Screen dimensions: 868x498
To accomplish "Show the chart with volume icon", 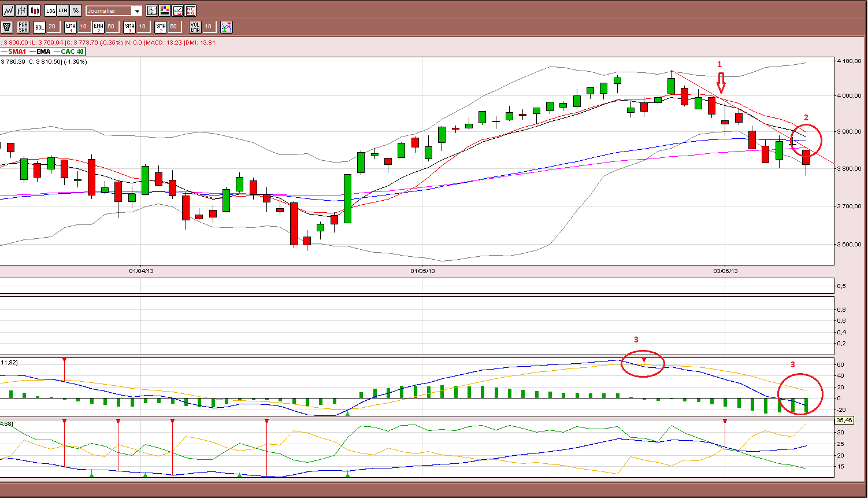I will (177, 10).
